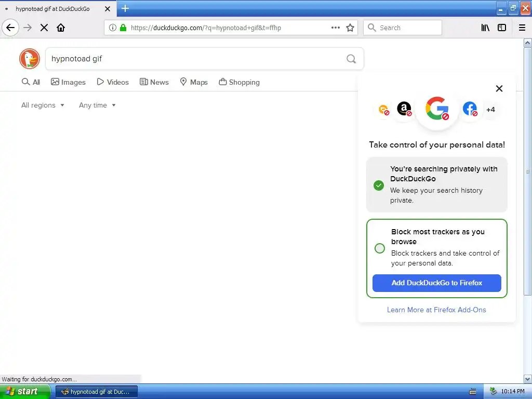Select the All results tab
The width and height of the screenshot is (532, 399).
pos(31,82)
